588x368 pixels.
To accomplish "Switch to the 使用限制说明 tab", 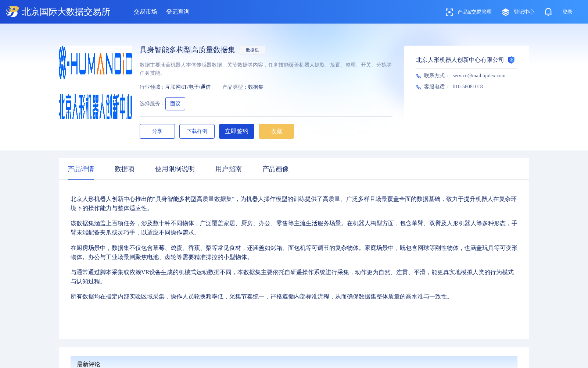I will (175, 169).
